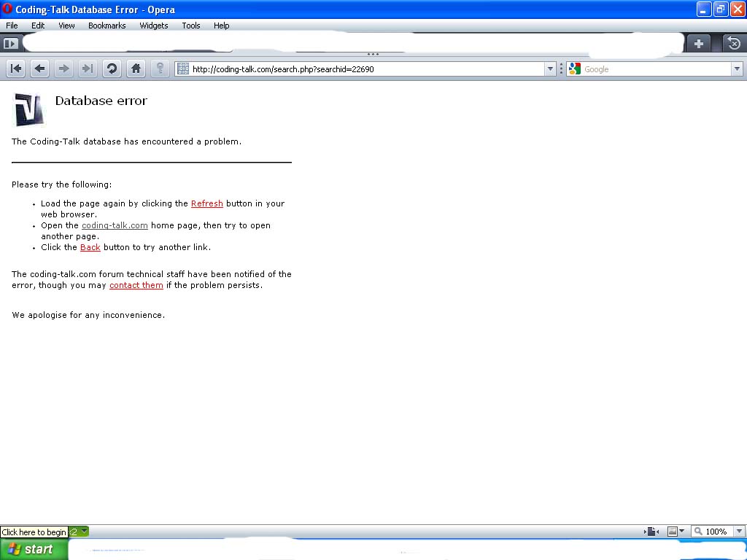The image size is (747, 560).
Task: Open a new tab with plus button
Action: coord(698,44)
